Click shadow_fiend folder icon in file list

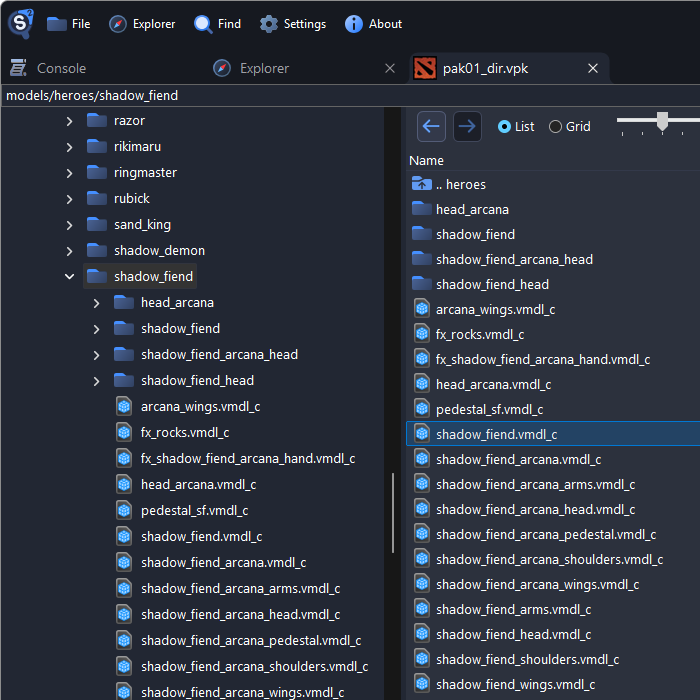tap(422, 233)
